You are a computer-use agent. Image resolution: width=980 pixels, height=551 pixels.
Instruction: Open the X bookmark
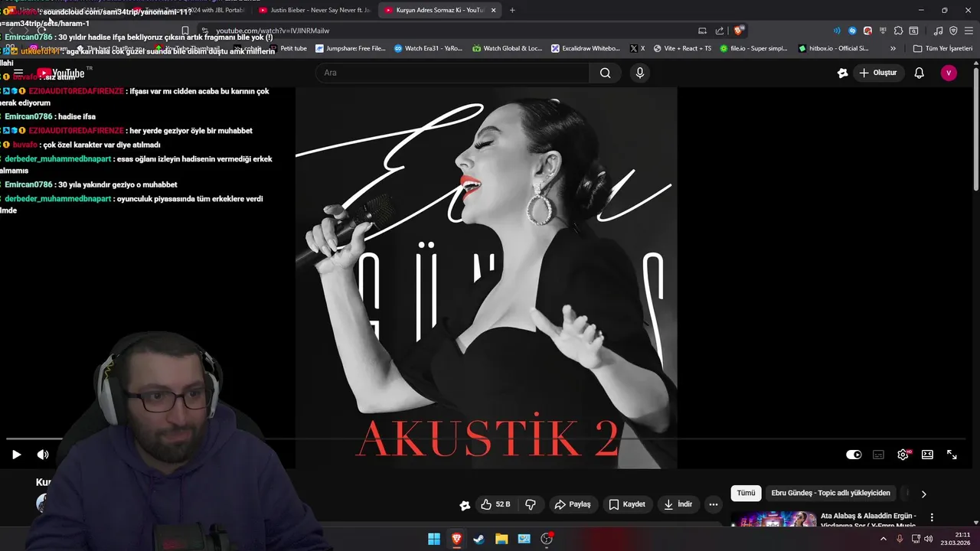click(x=637, y=48)
